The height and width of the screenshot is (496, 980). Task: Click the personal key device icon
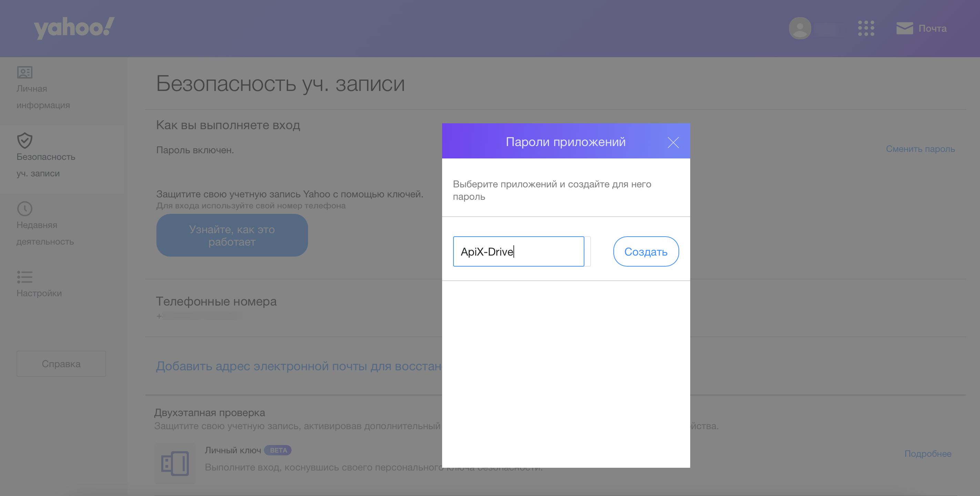tap(175, 463)
